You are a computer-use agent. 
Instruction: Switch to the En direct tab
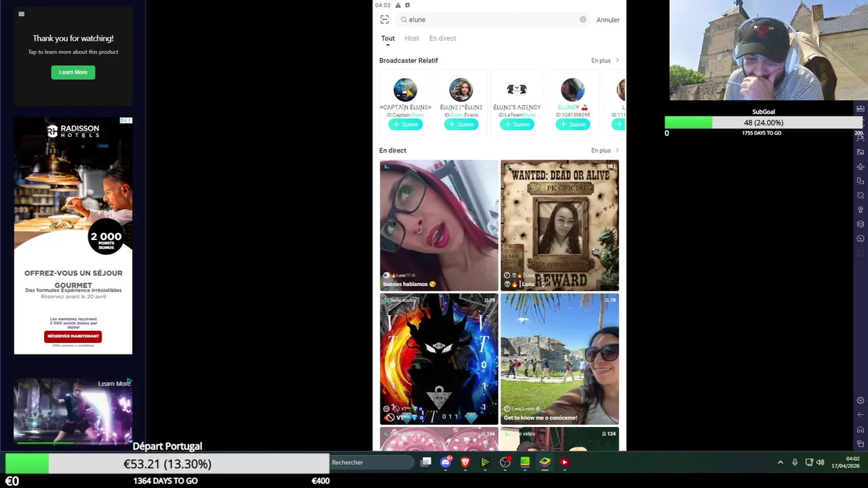(x=442, y=38)
